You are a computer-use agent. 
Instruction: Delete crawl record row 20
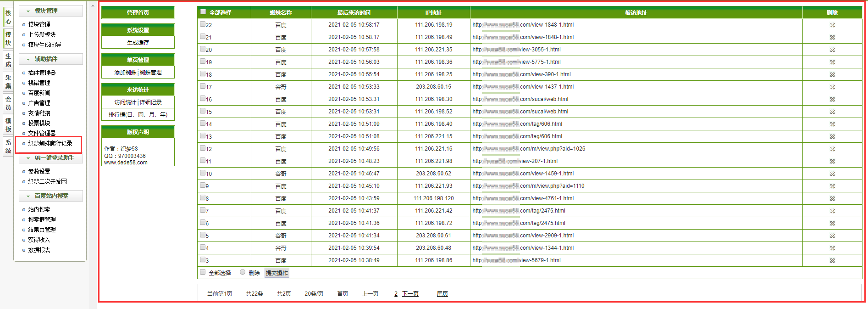point(832,50)
